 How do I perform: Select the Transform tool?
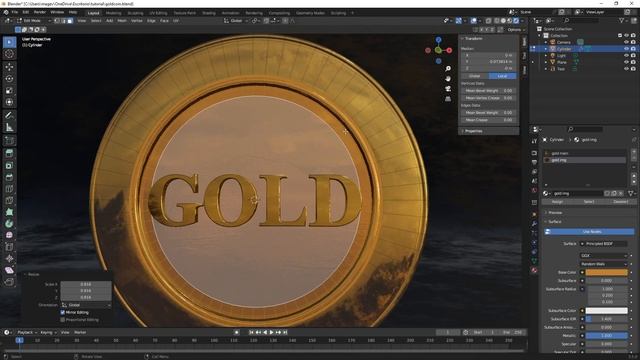pos(9,102)
